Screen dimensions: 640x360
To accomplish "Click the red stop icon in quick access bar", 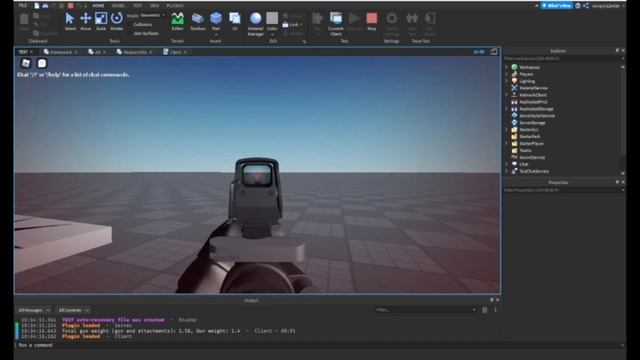I will [x=70, y=6].
